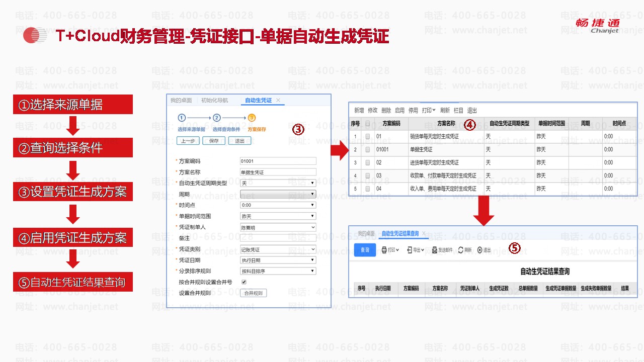Click the 执行日期 column header in the result table
The image size is (644, 362).
click(x=383, y=289)
